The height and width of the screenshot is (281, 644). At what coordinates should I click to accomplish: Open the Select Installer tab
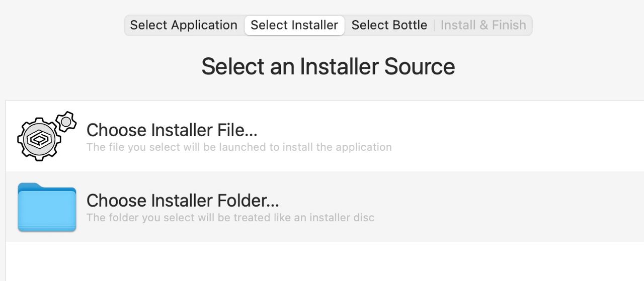tap(294, 25)
